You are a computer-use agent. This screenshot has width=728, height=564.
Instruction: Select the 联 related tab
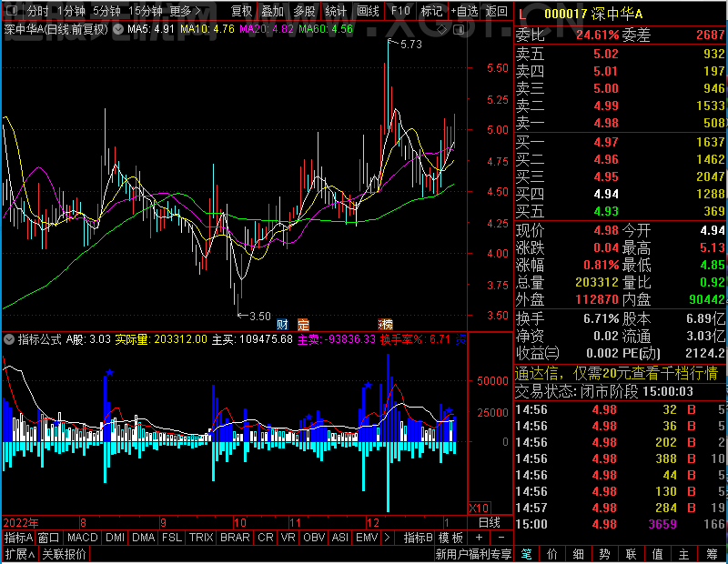pyautogui.click(x=632, y=554)
